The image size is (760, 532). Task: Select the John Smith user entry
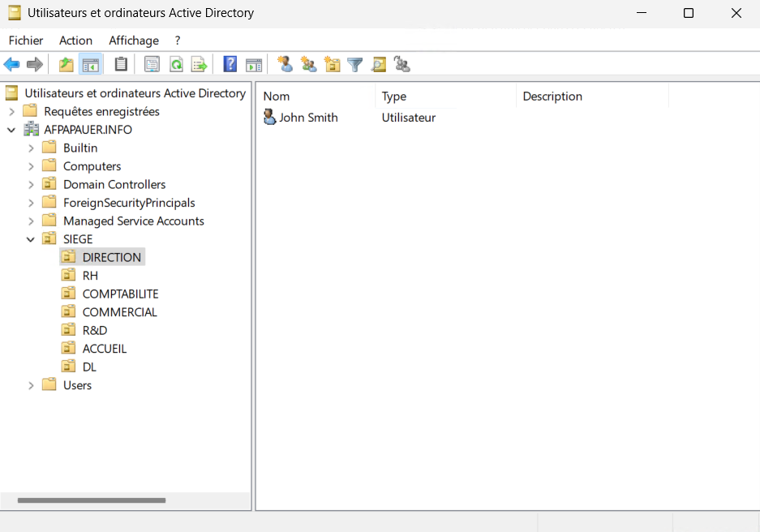pos(308,118)
